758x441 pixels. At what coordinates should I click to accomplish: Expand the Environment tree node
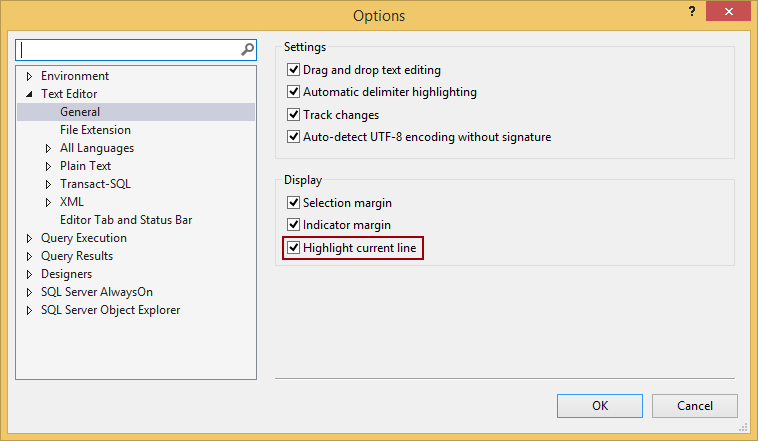point(29,76)
